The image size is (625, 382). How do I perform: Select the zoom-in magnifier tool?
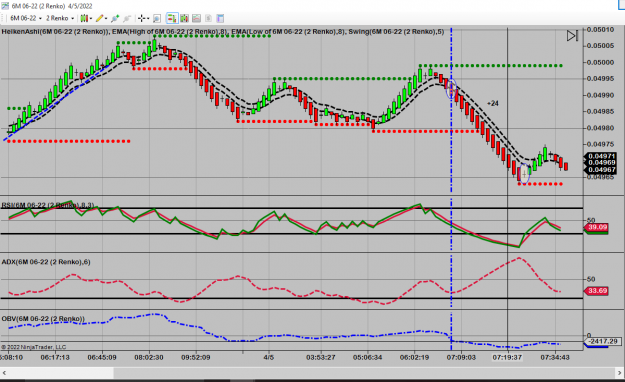[157, 18]
